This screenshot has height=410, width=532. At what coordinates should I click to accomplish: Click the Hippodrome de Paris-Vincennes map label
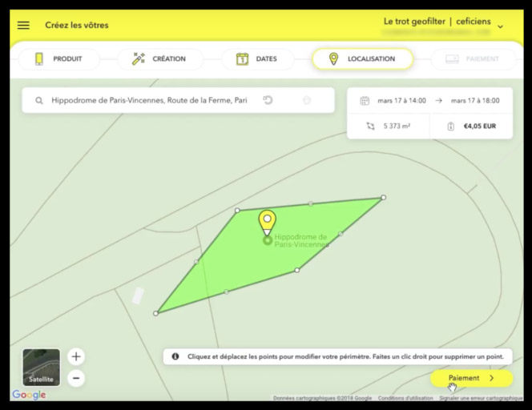(x=301, y=241)
